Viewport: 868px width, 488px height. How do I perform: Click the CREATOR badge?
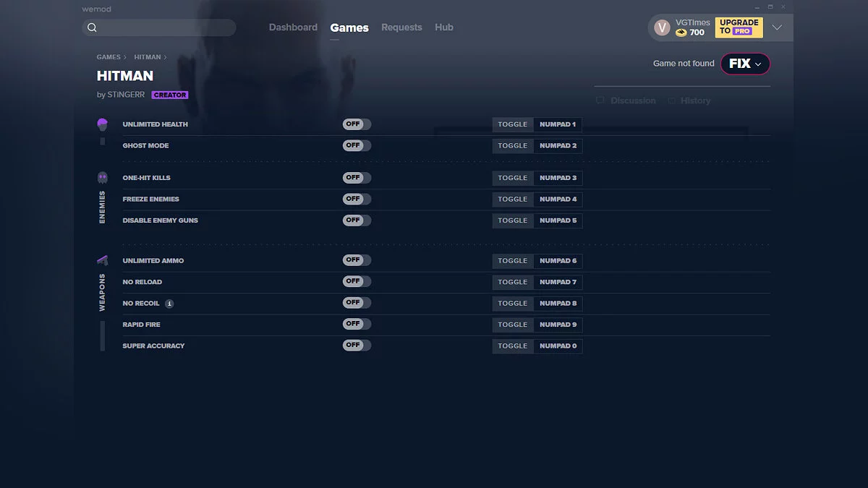click(170, 95)
